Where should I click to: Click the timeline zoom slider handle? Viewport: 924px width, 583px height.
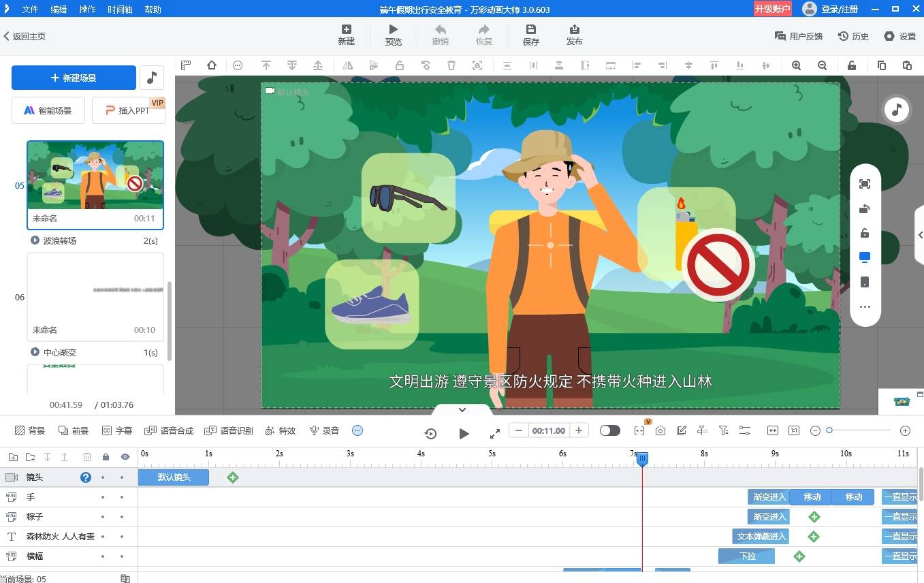coord(829,430)
